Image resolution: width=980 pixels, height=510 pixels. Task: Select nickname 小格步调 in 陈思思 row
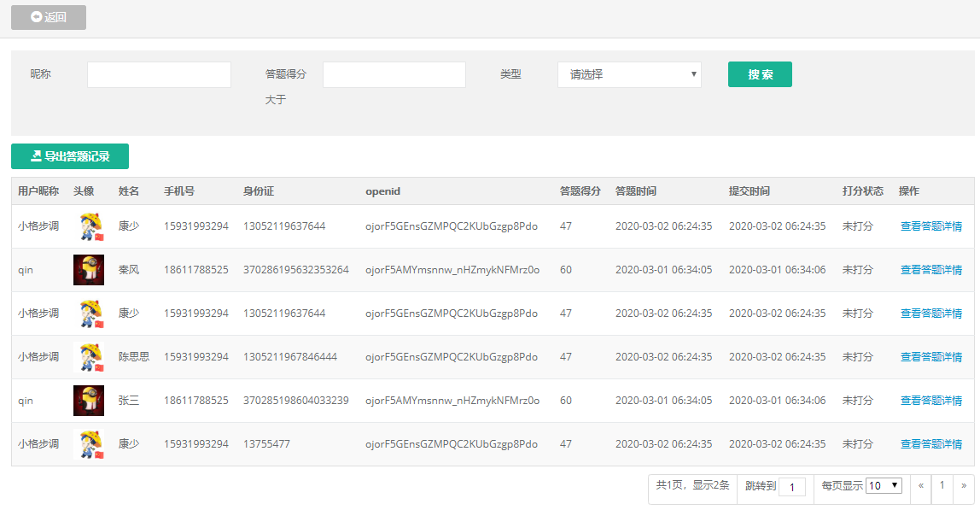[38, 357]
